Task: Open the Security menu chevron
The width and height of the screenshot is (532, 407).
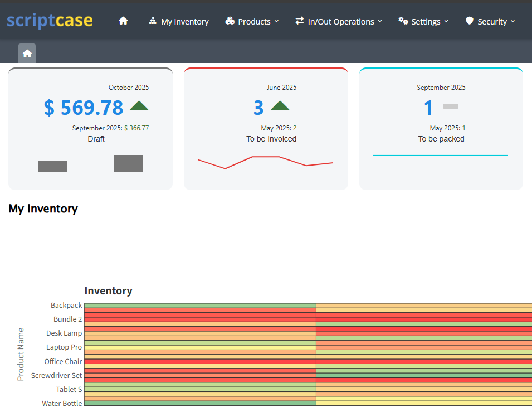Action: point(513,22)
